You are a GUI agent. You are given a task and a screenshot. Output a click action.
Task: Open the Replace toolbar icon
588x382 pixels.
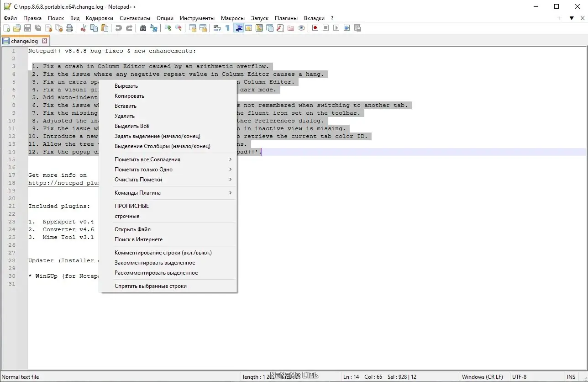tap(154, 28)
